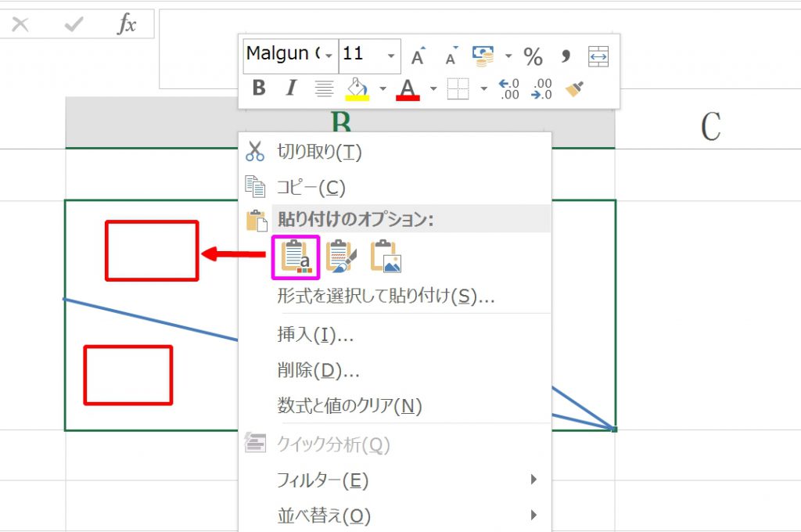The image size is (801, 532).
Task: Choose コピー(C) from the context menu
Action: tap(311, 188)
